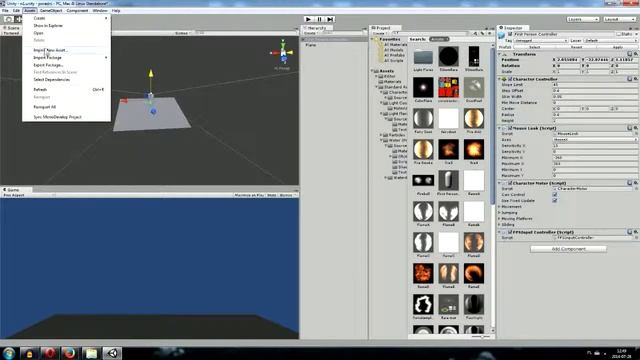Open the Layer dropdown in the Inspector
The width and height of the screenshot is (640, 360).
tap(611, 40)
